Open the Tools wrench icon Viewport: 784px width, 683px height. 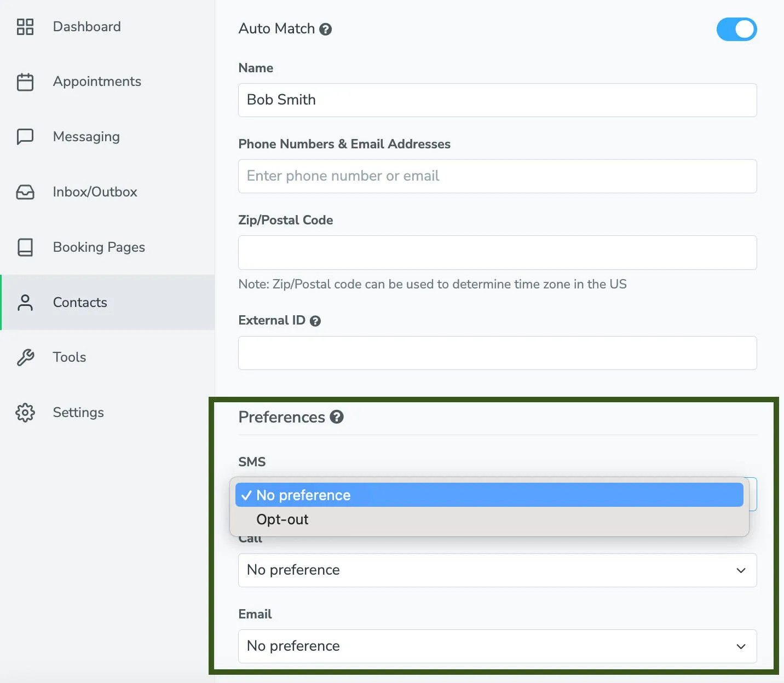25,357
